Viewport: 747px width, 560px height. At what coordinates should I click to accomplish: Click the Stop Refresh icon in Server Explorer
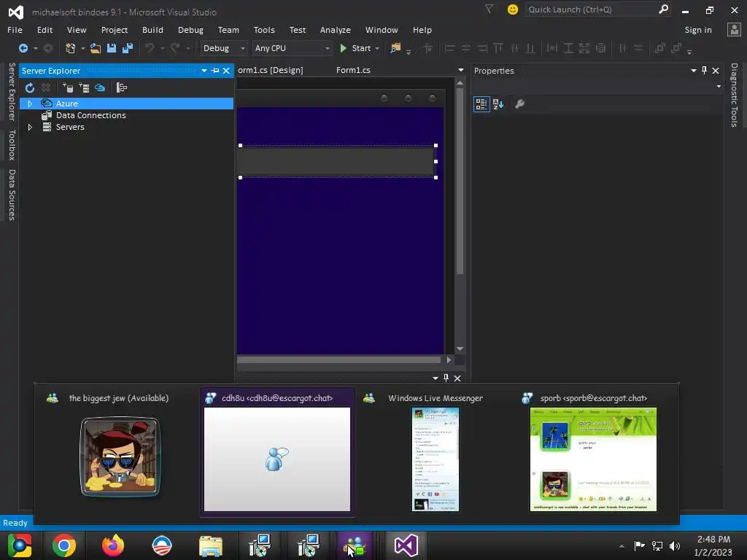pos(46,87)
